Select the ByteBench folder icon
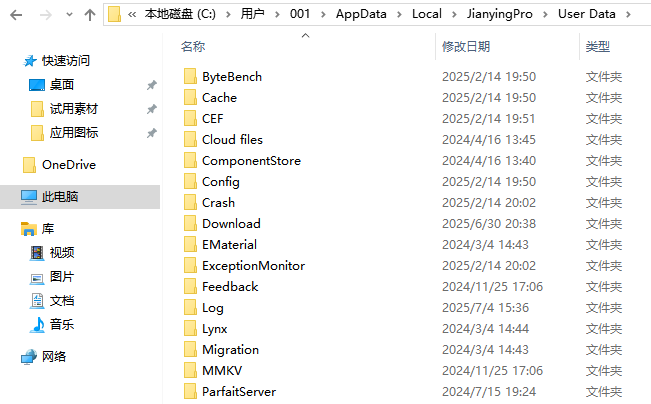 (x=190, y=76)
